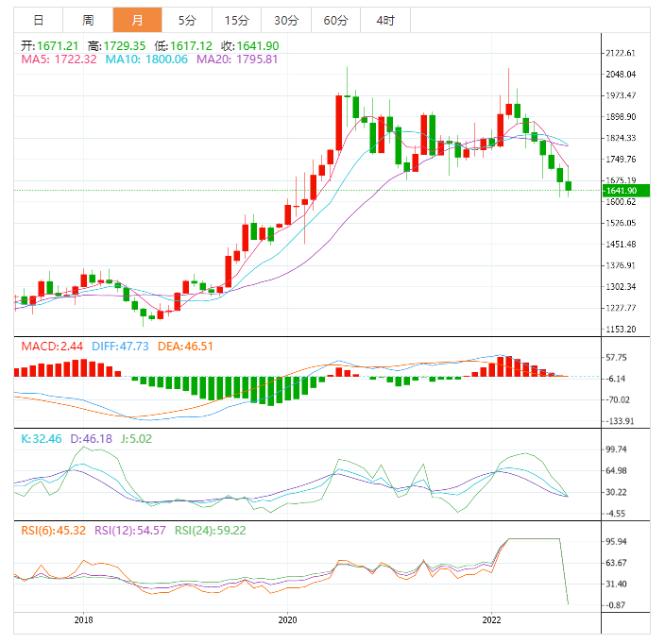665x644 pixels.
Task: Click the K: 32.46 KDJ label
Action: point(42,439)
